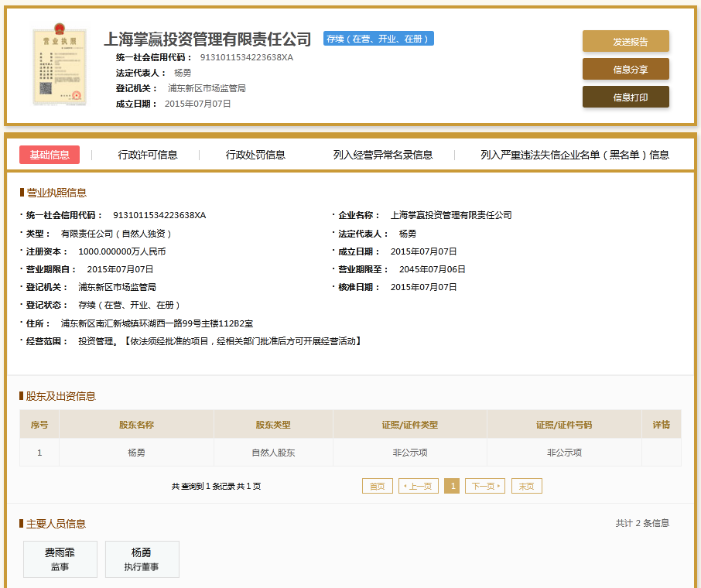Click the 杨勇 执行董事 personnel card
The height and width of the screenshot is (588, 701).
click(x=142, y=559)
